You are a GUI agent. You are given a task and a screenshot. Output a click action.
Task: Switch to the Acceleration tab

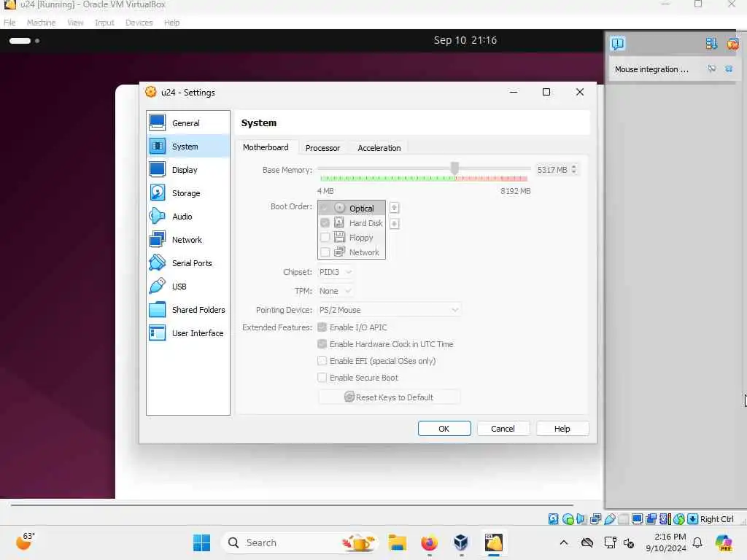click(379, 148)
